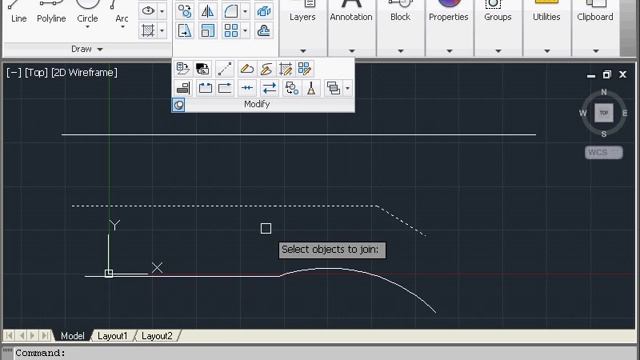The height and width of the screenshot is (360, 640).
Task: Click the Edit Polyline icon
Action: click(x=247, y=69)
